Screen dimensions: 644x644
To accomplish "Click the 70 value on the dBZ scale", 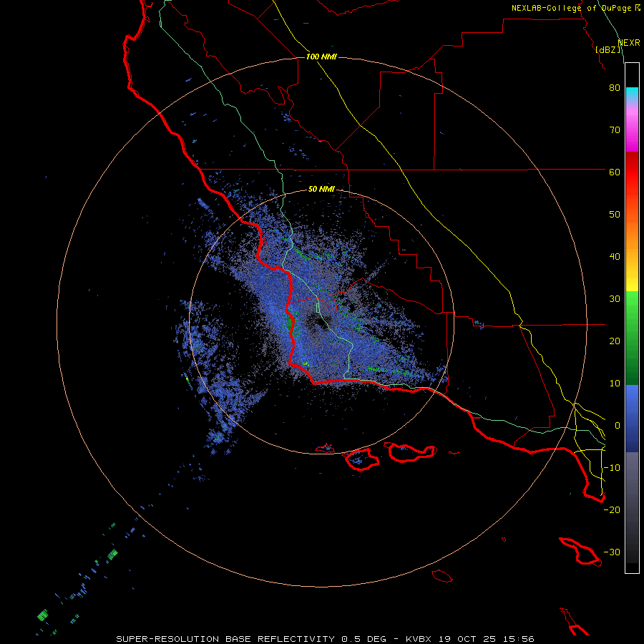I will pos(615,130).
